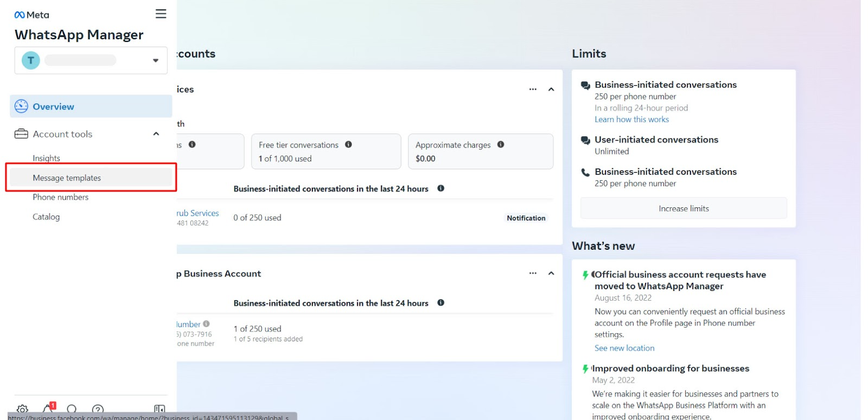Info icon for first last-24-hours heading
The height and width of the screenshot is (420, 868).
pos(441,188)
